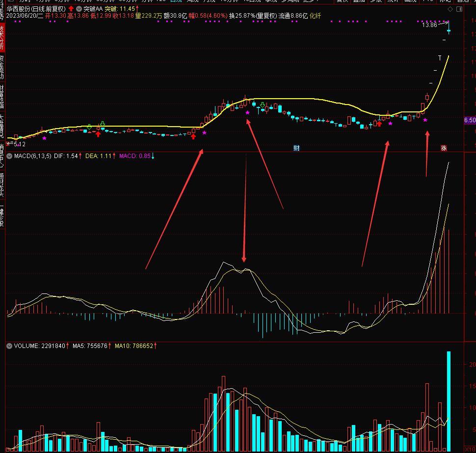Click the 低12.99 low price value
The width and height of the screenshot is (476, 453).
(x=101, y=16)
